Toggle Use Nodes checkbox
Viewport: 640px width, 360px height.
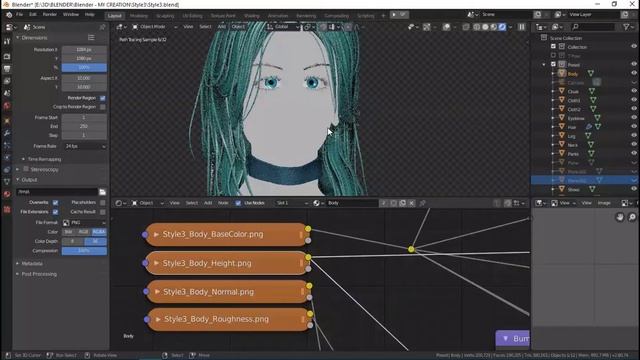pos(238,203)
